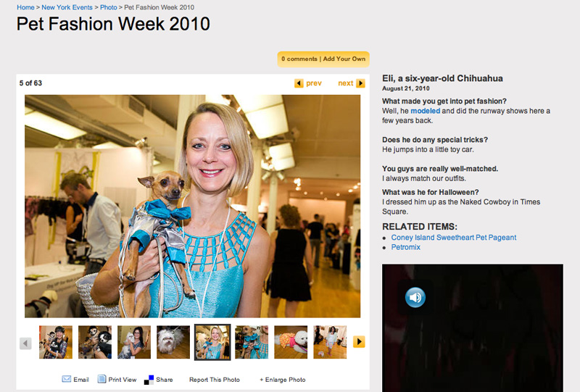Follow the modeled link in the text
Viewport: 580px width, 392px height.
[x=426, y=111]
